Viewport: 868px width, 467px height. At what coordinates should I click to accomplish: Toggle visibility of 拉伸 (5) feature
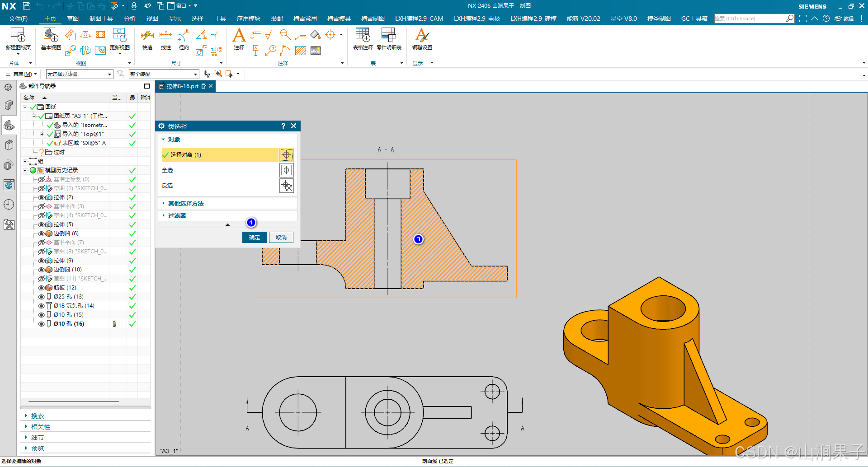coord(41,224)
